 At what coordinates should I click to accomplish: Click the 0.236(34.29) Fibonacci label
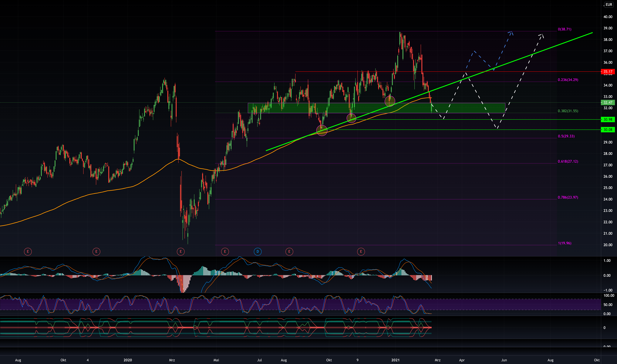(568, 80)
